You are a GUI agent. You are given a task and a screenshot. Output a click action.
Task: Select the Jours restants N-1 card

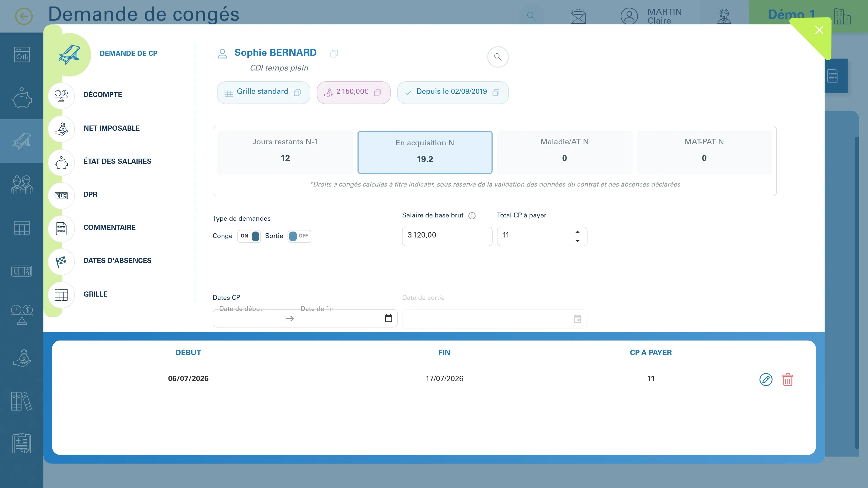[285, 152]
